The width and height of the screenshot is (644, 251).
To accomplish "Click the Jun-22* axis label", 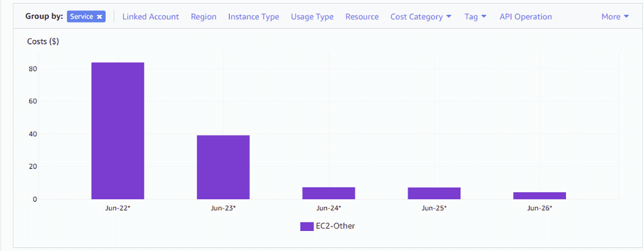I will pyautogui.click(x=118, y=208).
